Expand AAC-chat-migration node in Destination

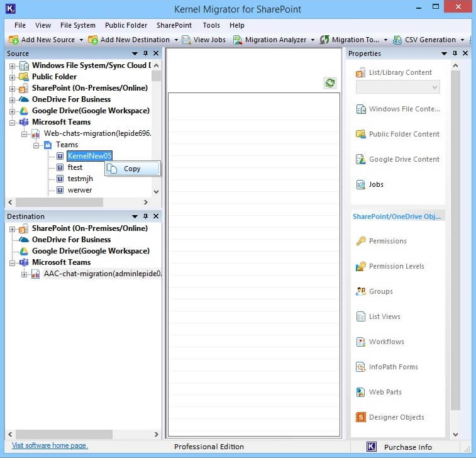point(24,274)
